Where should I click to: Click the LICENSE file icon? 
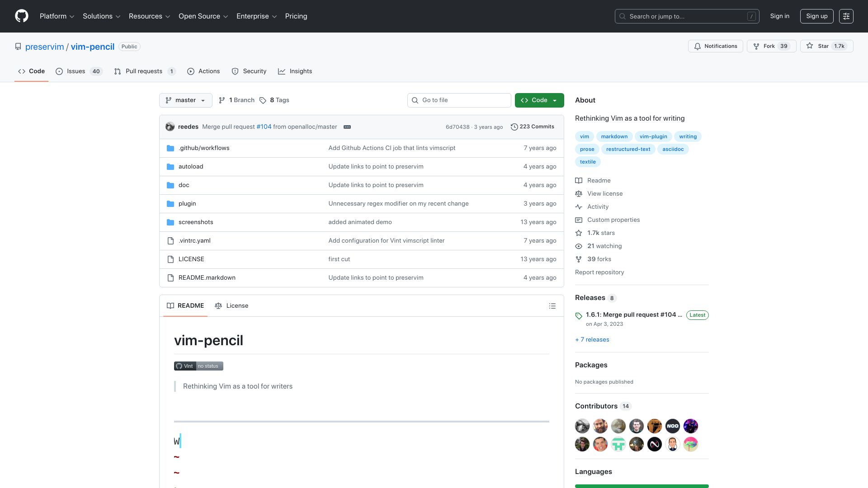point(170,259)
